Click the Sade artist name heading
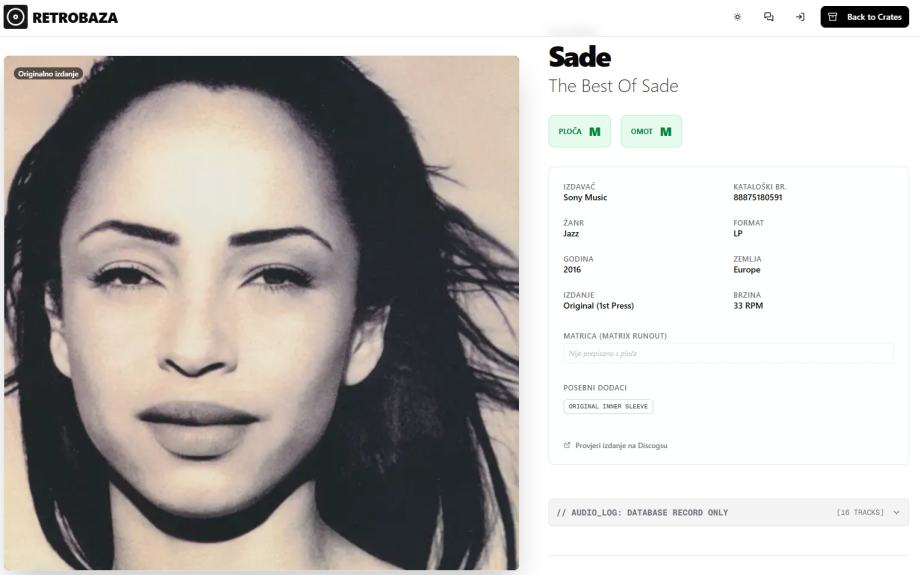 point(580,57)
